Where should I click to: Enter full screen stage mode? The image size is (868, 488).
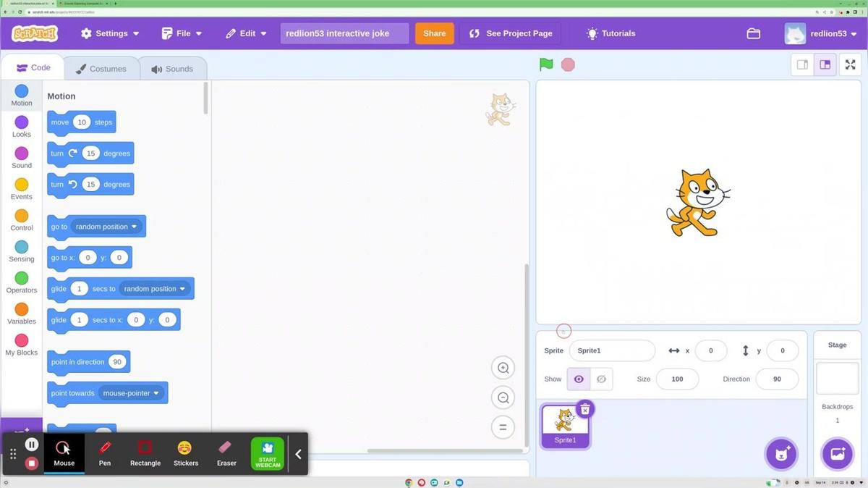click(x=850, y=64)
